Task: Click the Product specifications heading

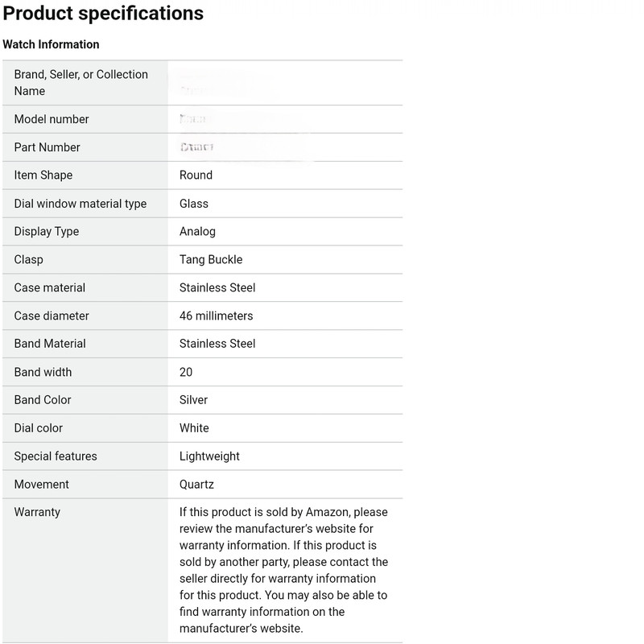Action: [103, 14]
